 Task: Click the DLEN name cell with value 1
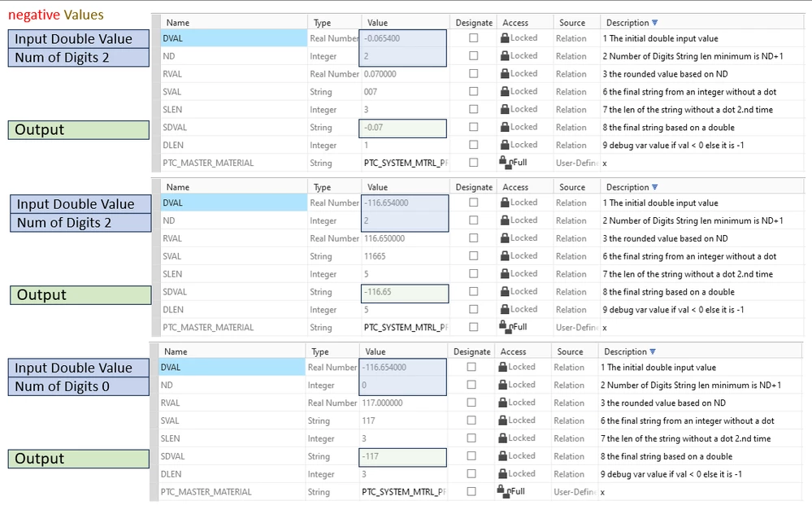click(x=233, y=145)
